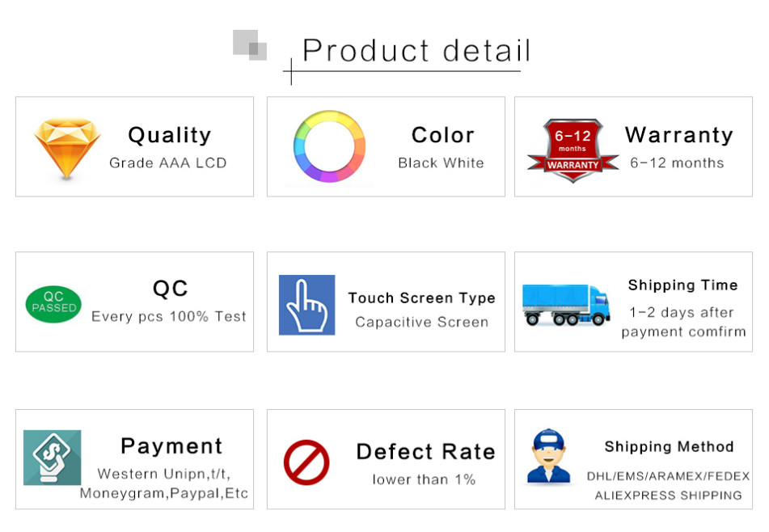Click the blue delivery truck icon
The height and width of the screenshot is (532, 769).
click(x=566, y=305)
